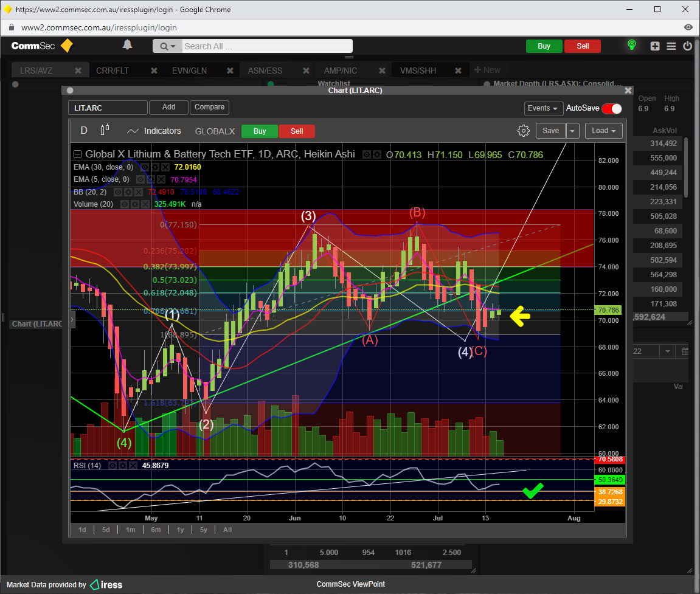Click the add panel plus icon
This screenshot has height=594, width=700.
655,46
